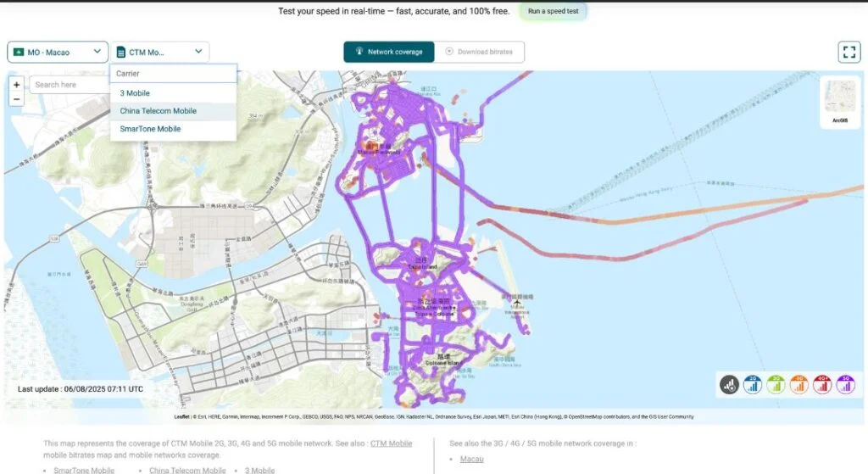Screen dimensions: 868x474
Task: Zoom out the map with minus button
Action: pyautogui.click(x=17, y=99)
